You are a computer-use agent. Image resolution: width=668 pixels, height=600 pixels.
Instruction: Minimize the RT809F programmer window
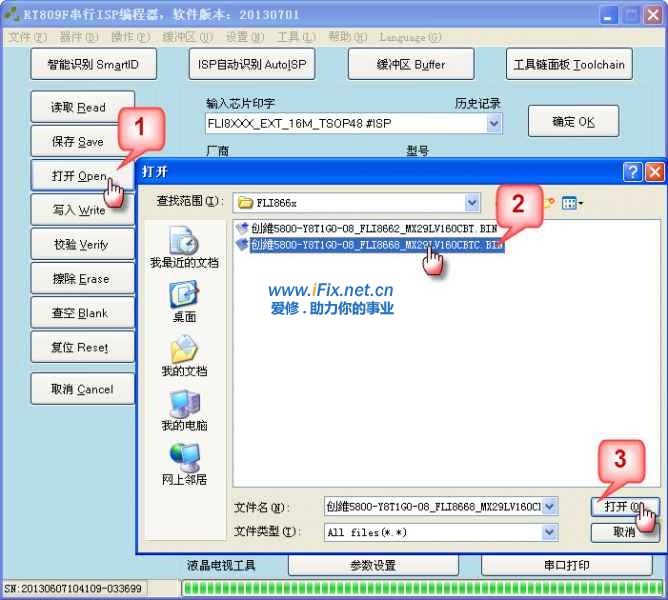pyautogui.click(x=608, y=15)
